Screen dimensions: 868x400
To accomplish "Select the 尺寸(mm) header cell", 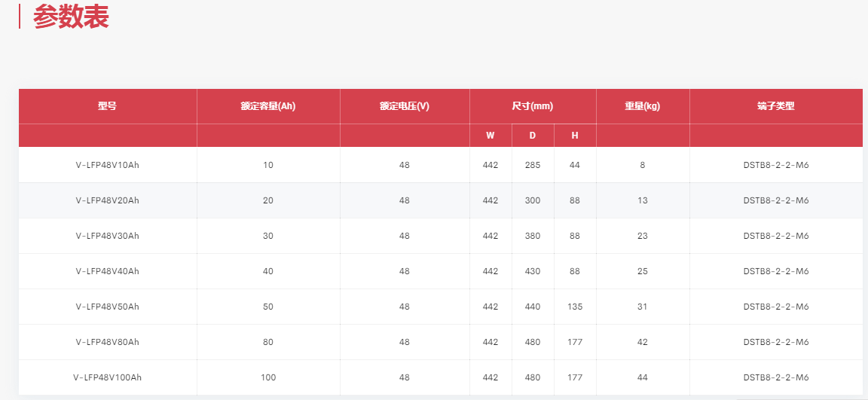I will click(533, 106).
